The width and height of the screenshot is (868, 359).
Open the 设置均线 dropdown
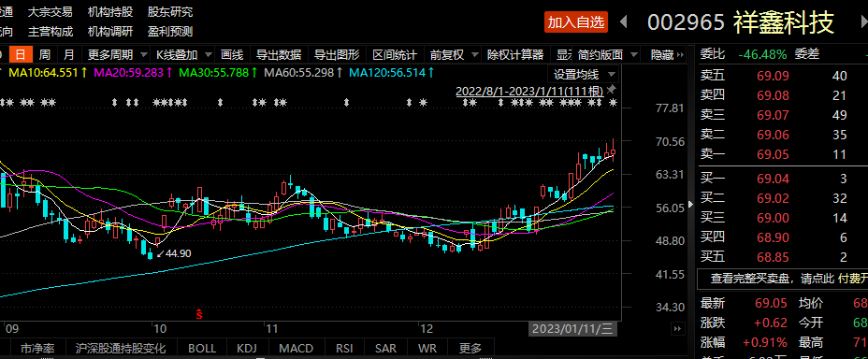[x=584, y=74]
